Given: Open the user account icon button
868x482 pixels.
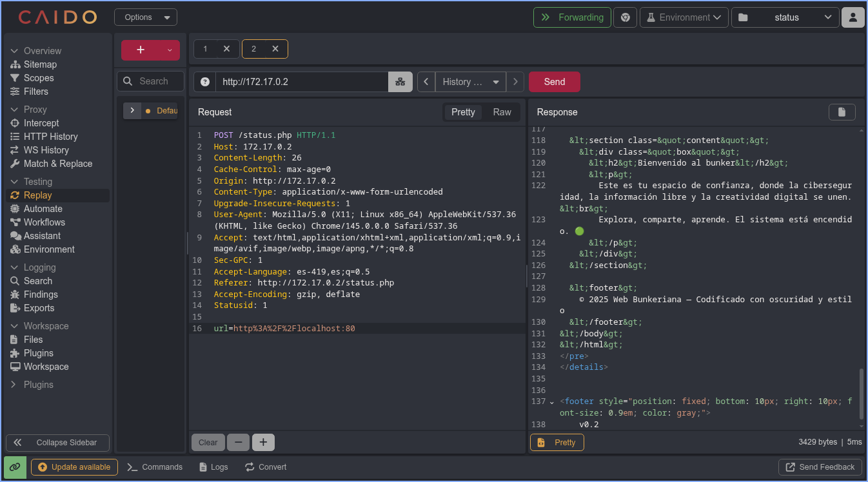Looking at the screenshot, I should [x=853, y=17].
